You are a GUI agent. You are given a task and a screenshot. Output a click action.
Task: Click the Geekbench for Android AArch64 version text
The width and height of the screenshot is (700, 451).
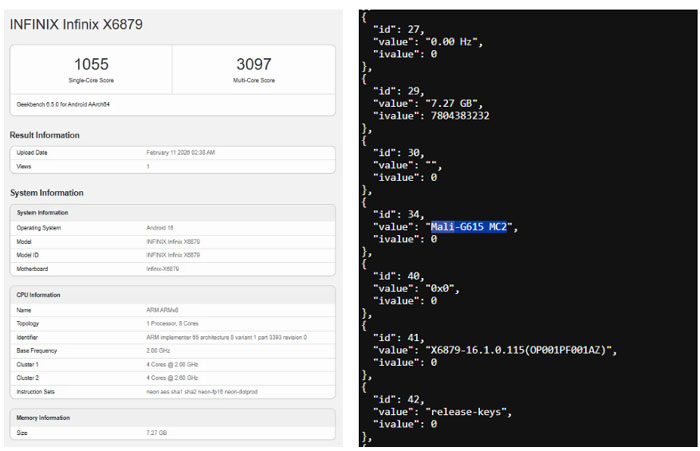point(62,103)
